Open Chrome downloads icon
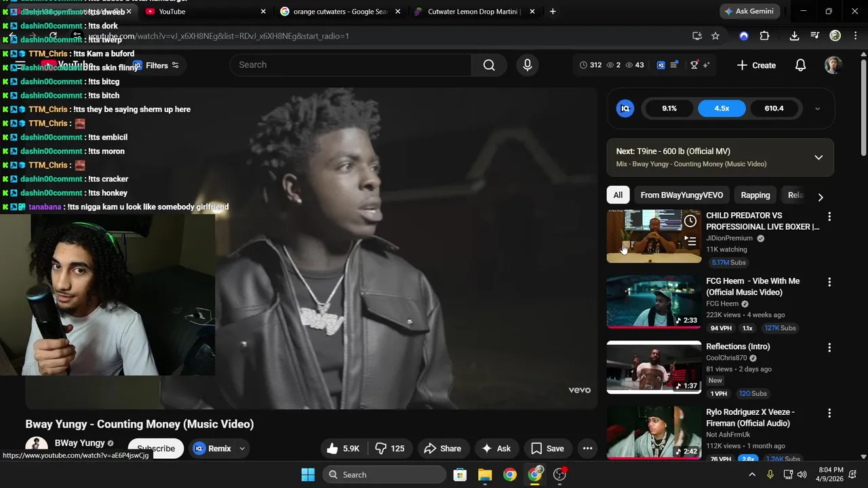868x488 pixels. 794,36
